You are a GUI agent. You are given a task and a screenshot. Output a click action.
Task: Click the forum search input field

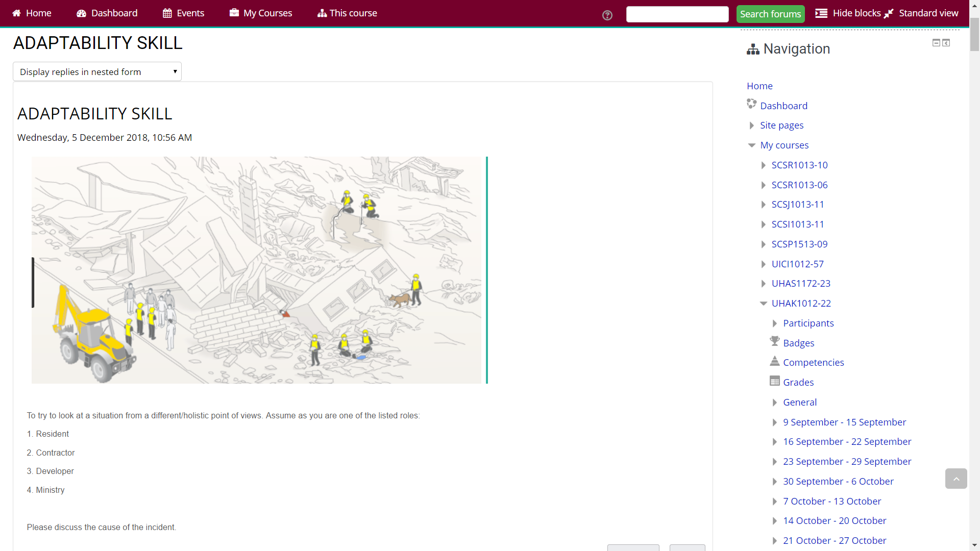tap(677, 14)
